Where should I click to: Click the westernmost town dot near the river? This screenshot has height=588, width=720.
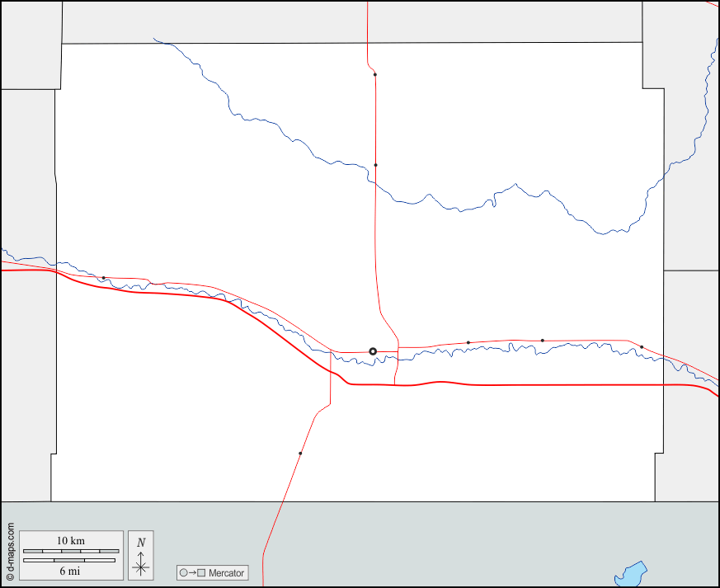(103, 278)
